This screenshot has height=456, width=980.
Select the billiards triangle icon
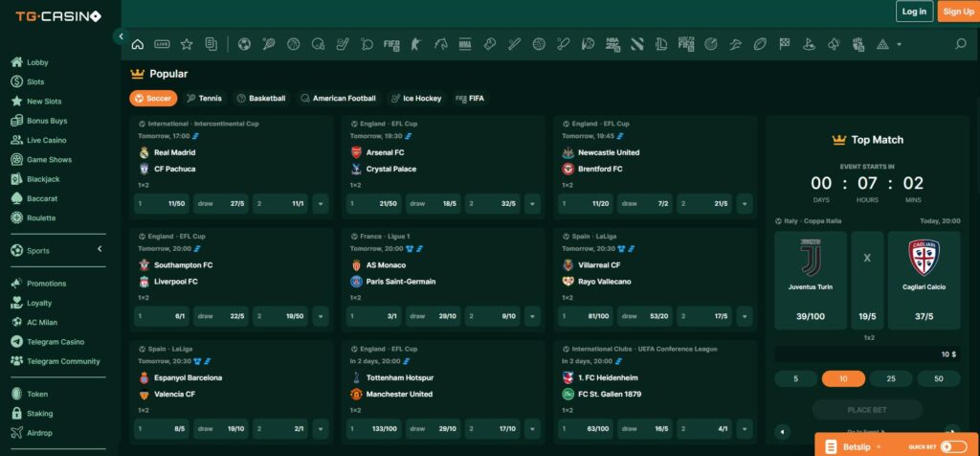coord(882,44)
